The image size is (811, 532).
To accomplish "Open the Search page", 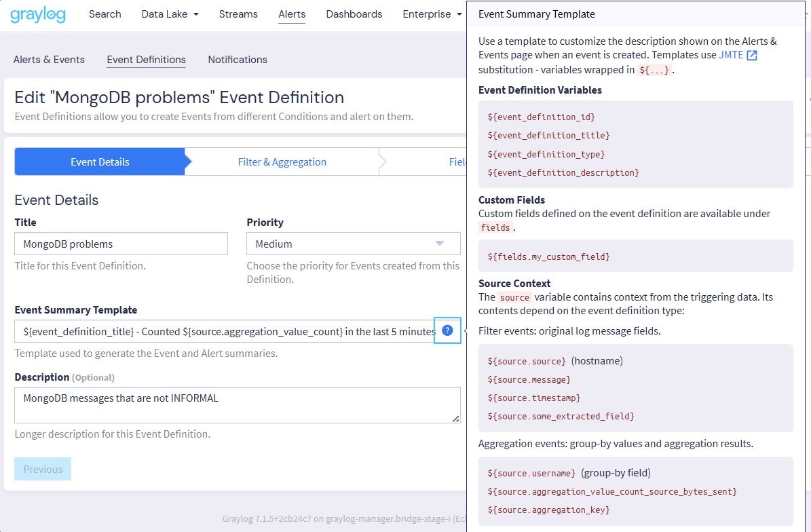I will pyautogui.click(x=105, y=14).
